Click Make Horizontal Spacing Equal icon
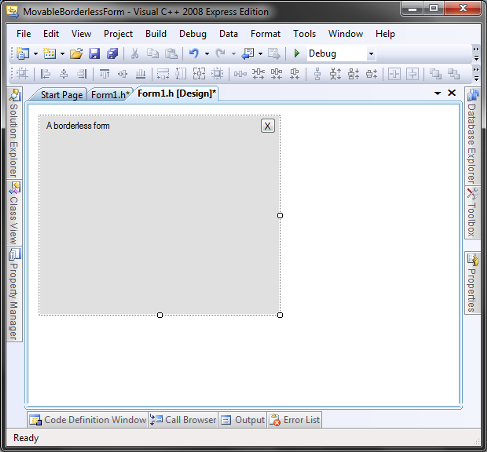 240,74
